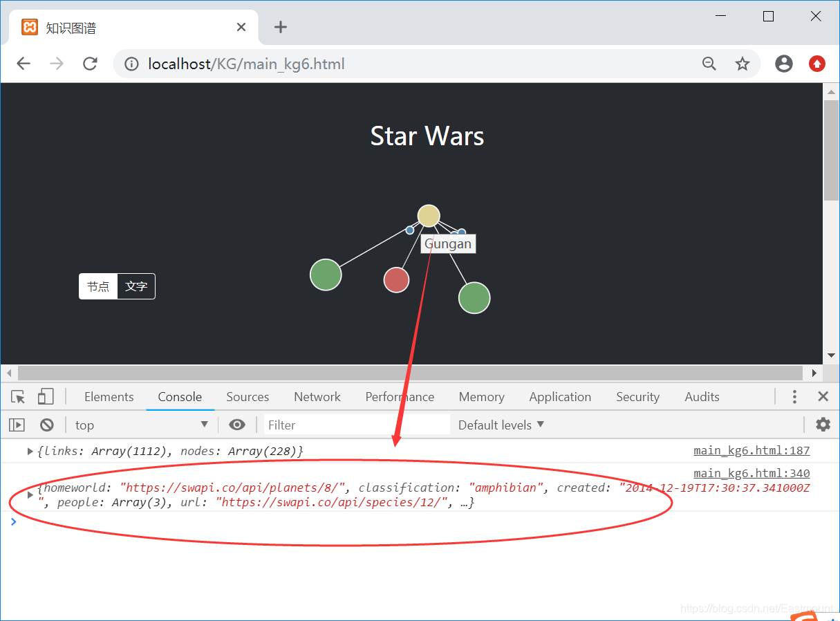The image size is (840, 621).
Task: Close the 知识图谱 browser tab
Action: pos(241,27)
